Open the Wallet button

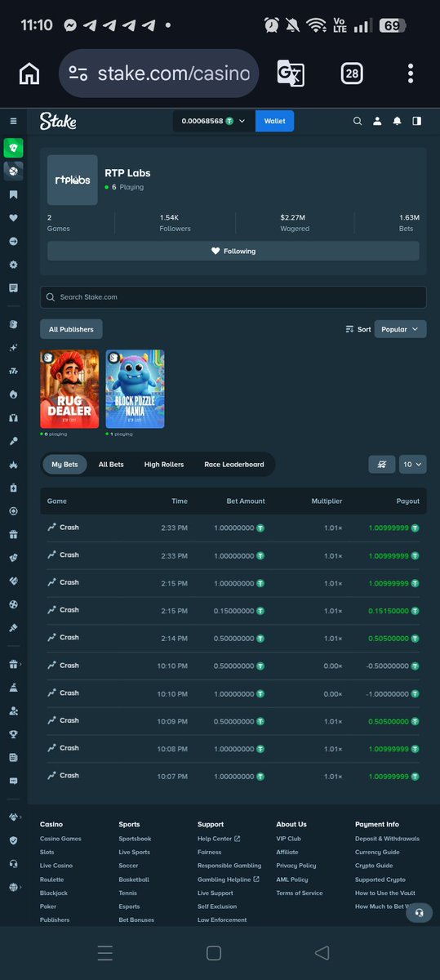click(275, 121)
